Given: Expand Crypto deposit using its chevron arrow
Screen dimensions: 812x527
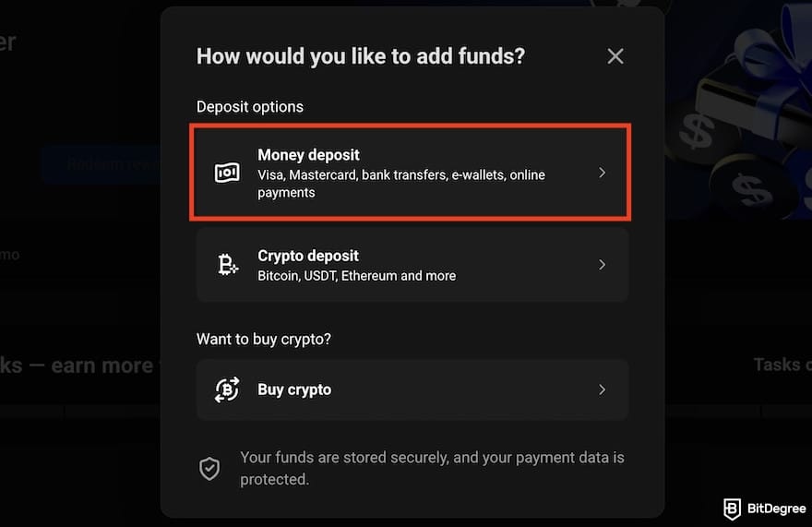Looking at the screenshot, I should tap(602, 265).
